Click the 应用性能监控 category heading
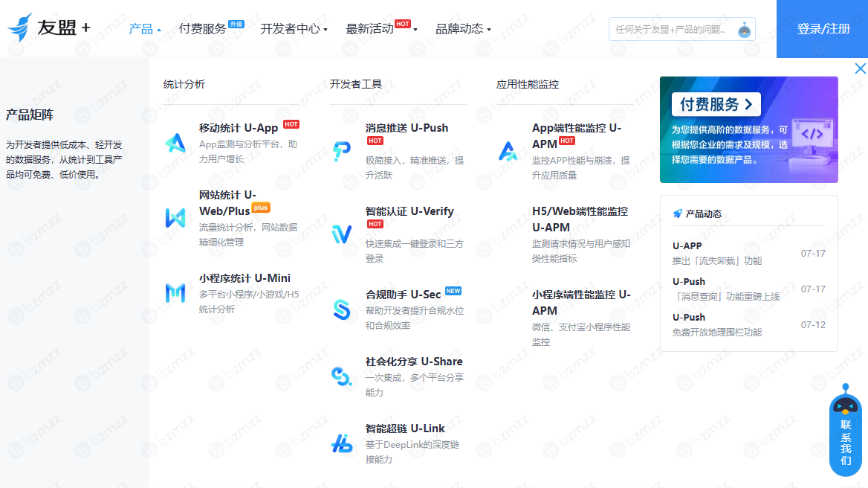The width and height of the screenshot is (868, 488). point(528,84)
